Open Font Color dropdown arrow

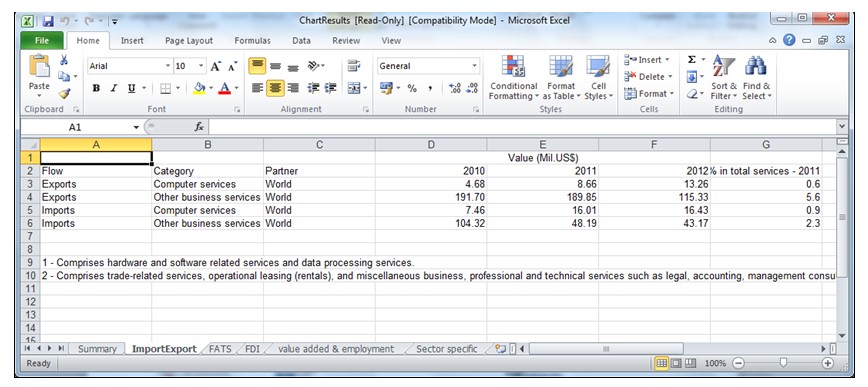237,88
